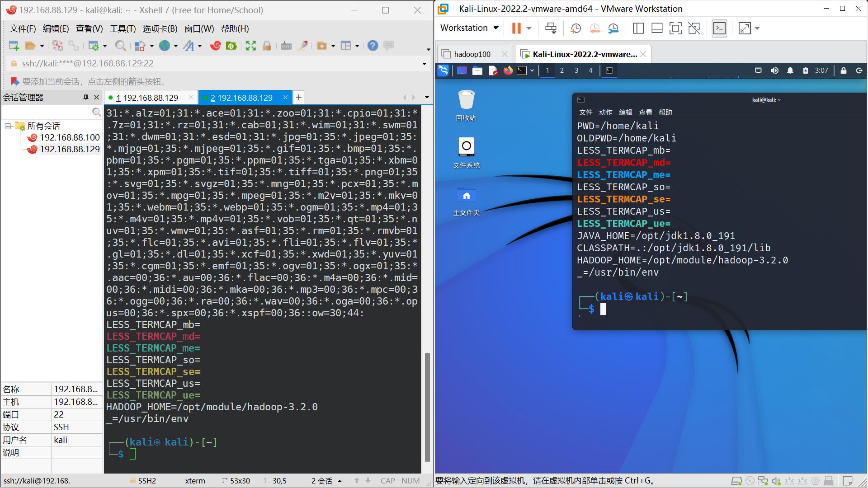Click the add new session plus button
The width and height of the screenshot is (868, 488).
tap(299, 97)
